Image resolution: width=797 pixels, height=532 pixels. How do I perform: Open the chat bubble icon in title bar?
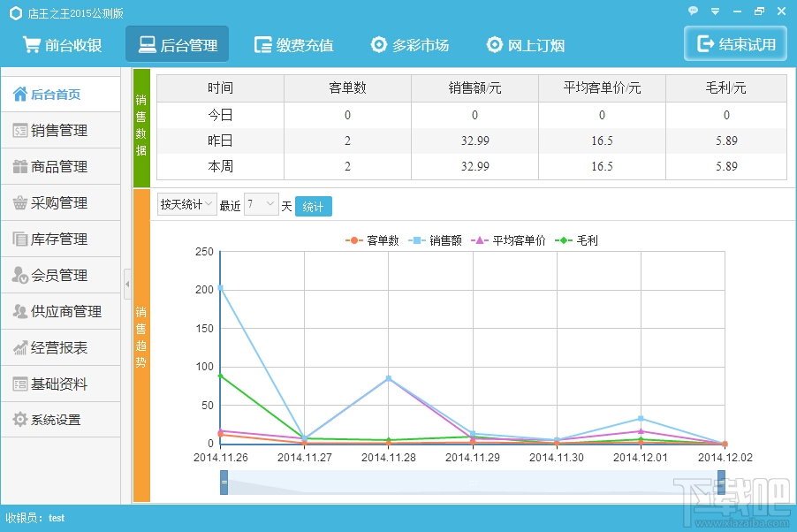pos(693,11)
